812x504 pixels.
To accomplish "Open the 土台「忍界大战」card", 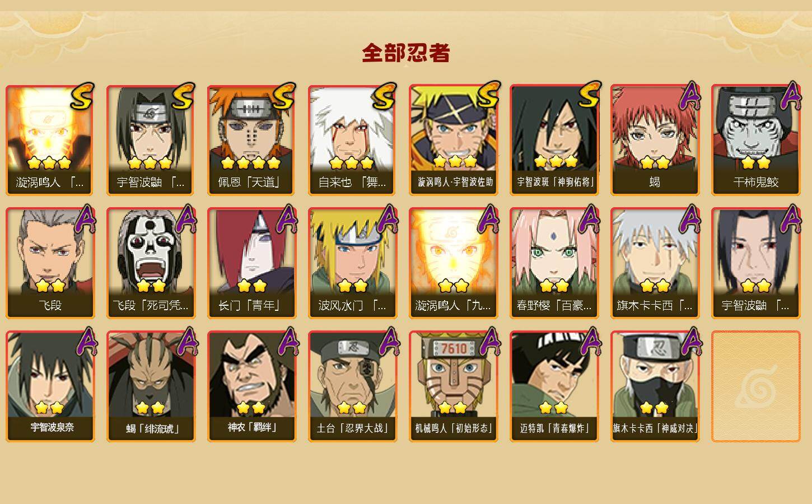I will pos(352,386).
